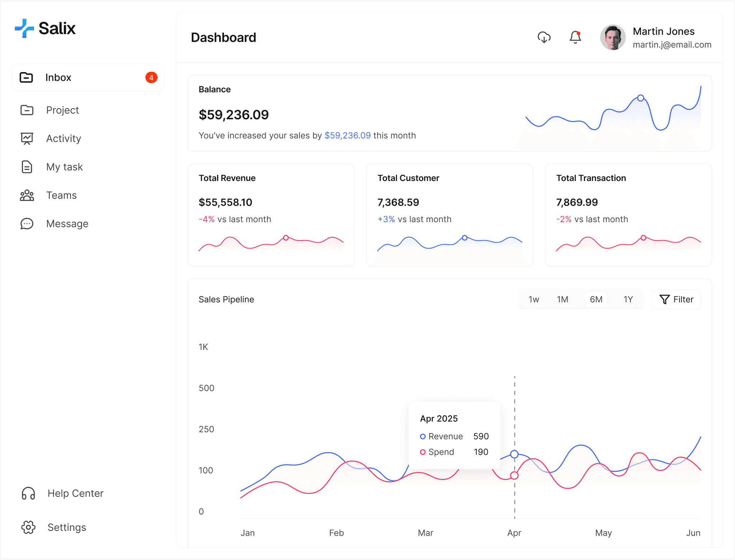Click the Balance amount $59,236.09 heading
735x560 pixels.
pyautogui.click(x=234, y=115)
